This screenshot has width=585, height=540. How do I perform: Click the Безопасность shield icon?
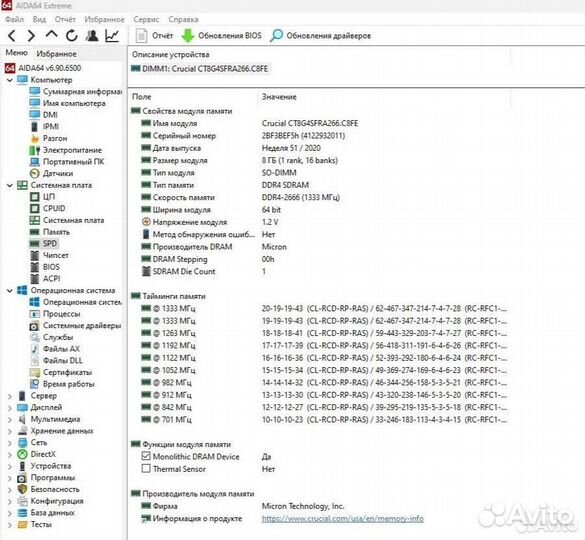point(22,489)
